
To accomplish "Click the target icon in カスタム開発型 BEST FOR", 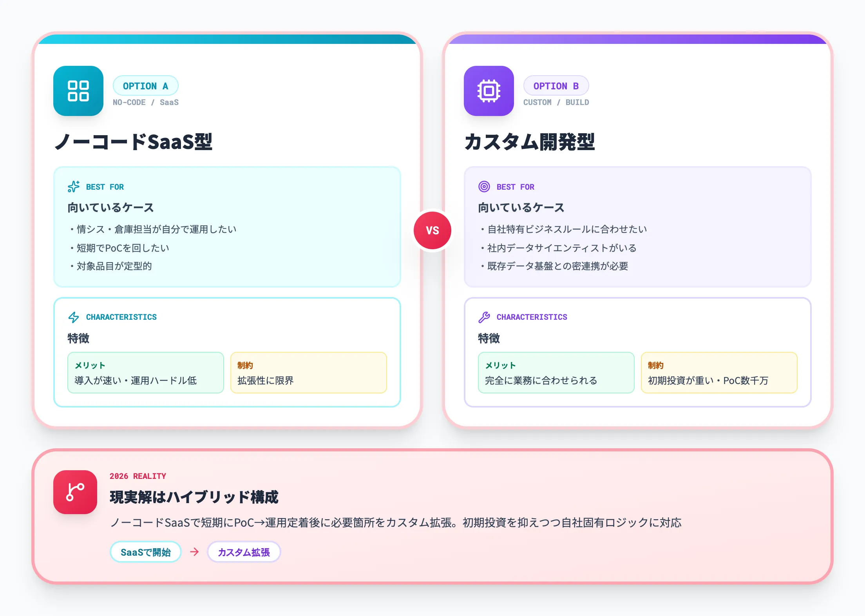I will pos(484,187).
